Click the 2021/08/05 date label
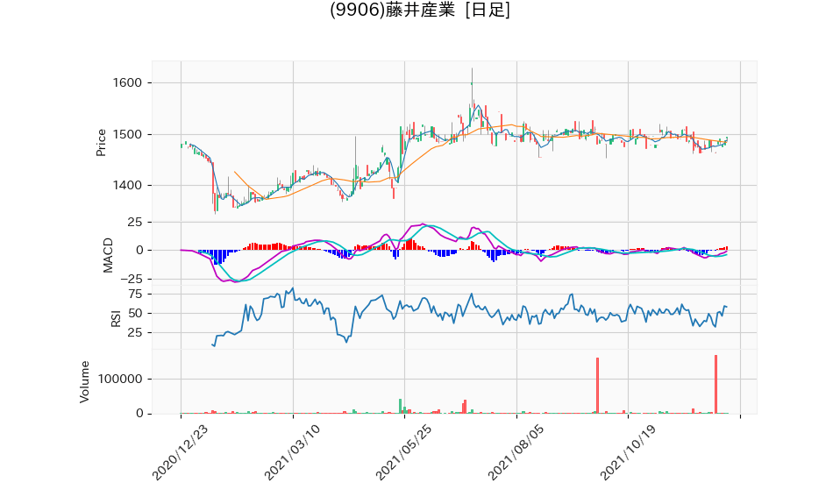Screen dimensions: 840x504 coord(516,452)
